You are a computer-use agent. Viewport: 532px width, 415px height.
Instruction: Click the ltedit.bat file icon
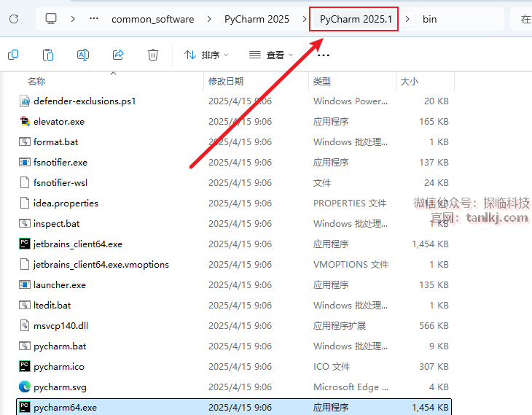tap(25, 306)
